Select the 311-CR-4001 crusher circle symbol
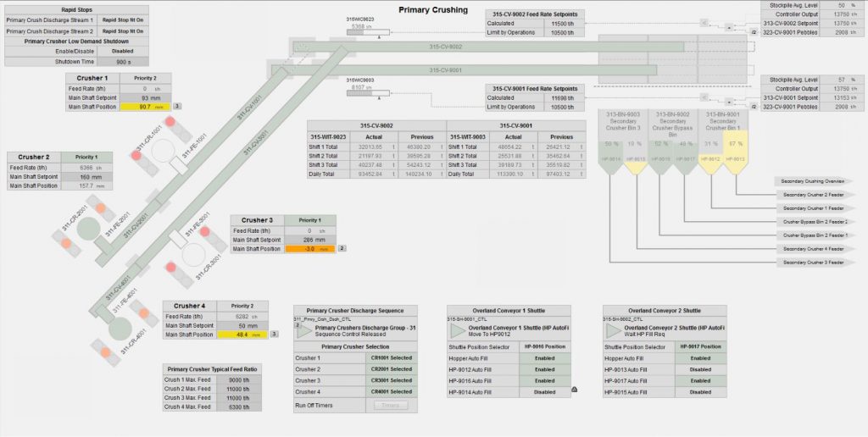868x437 pixels. (120, 329)
